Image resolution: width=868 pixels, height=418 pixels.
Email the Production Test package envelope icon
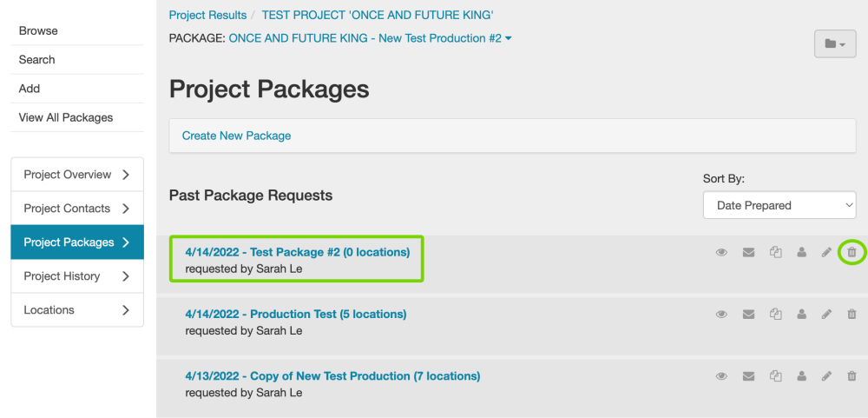pos(748,315)
